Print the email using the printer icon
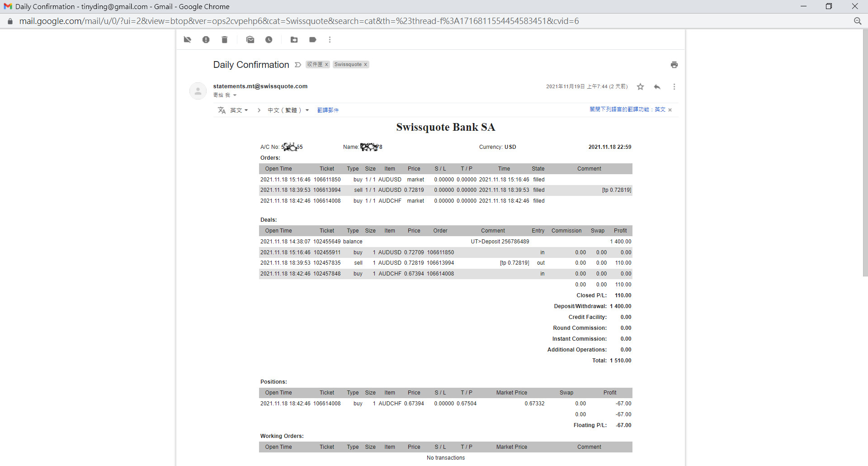 [675, 65]
